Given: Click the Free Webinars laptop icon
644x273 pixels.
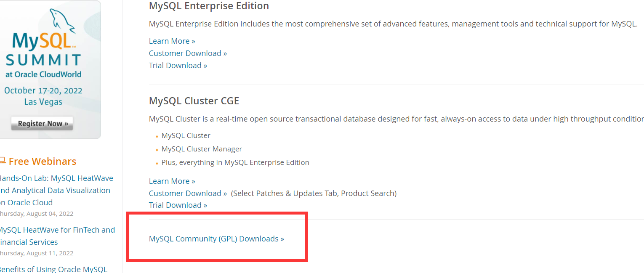Looking at the screenshot, I should pyautogui.click(x=2, y=161).
